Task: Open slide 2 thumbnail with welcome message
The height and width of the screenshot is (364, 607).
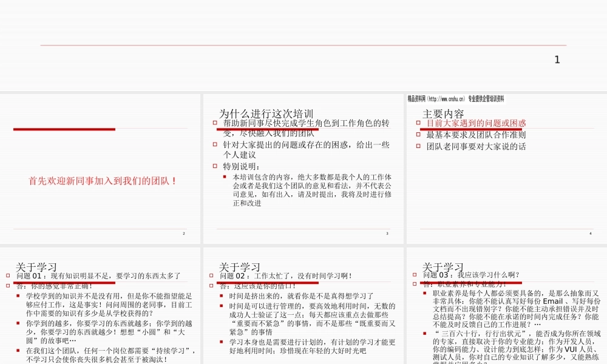Action: pos(100,169)
